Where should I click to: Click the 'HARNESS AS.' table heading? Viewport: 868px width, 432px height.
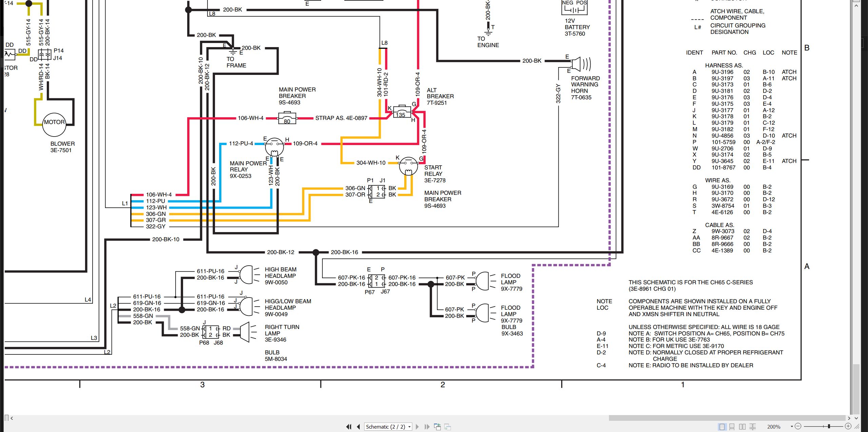pos(724,65)
